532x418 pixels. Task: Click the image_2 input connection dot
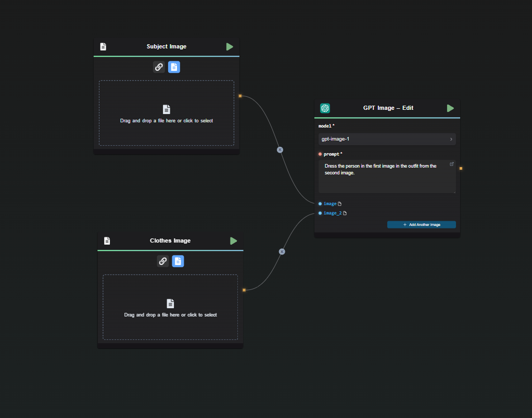point(320,213)
